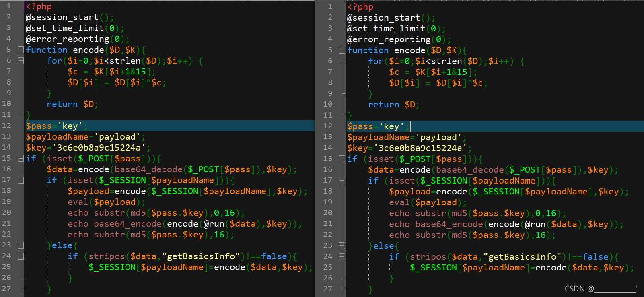Collapse the else fold on line 23, right pane
Screen dimensions: 644x297
tap(342, 246)
